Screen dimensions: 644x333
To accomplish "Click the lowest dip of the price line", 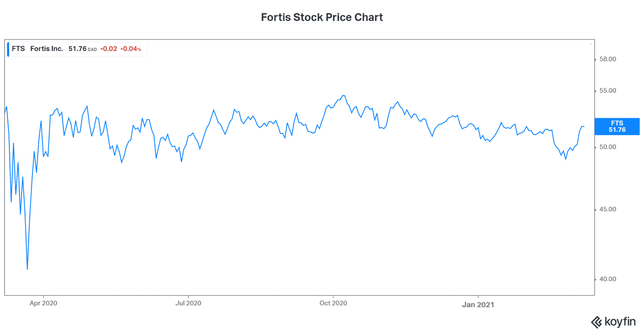I will (x=27, y=269).
